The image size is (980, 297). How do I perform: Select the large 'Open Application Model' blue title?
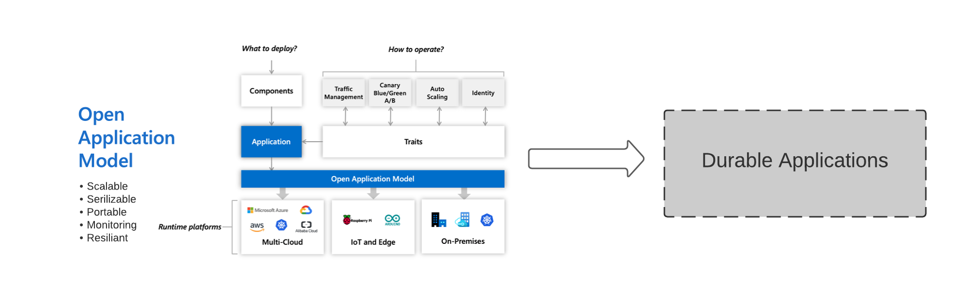pyautogui.click(x=126, y=137)
